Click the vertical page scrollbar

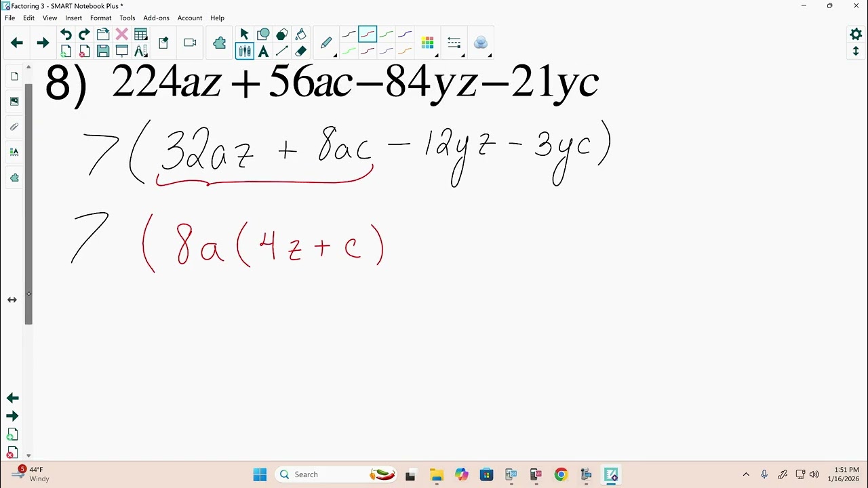(28, 203)
